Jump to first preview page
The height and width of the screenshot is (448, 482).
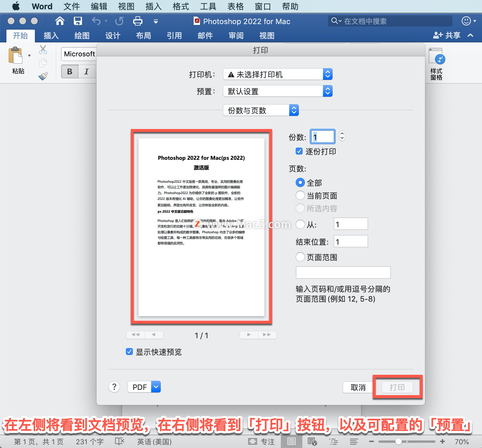click(135, 335)
